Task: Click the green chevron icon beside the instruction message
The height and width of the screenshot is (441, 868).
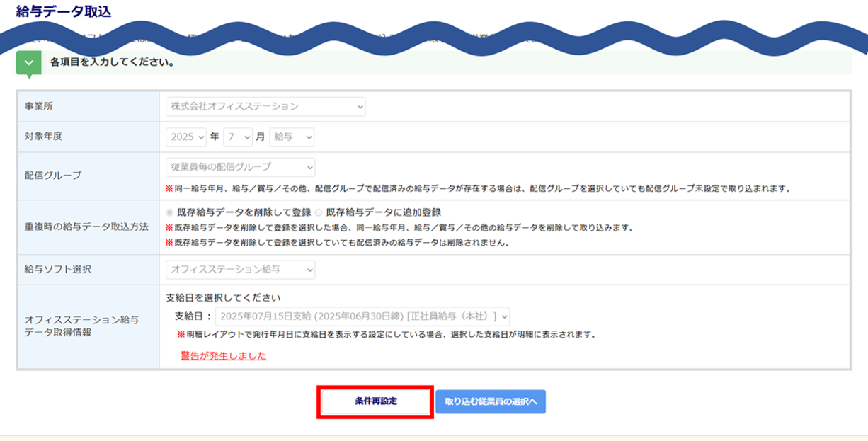Action: point(28,63)
